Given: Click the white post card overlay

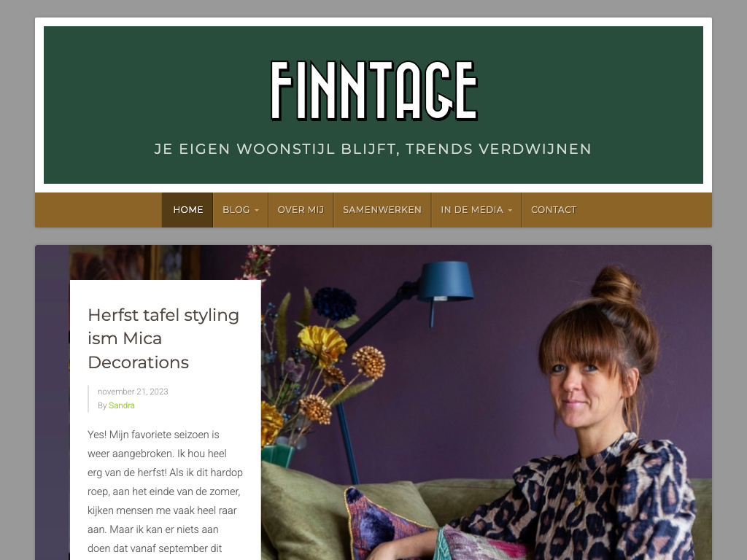Looking at the screenshot, I should [x=166, y=420].
